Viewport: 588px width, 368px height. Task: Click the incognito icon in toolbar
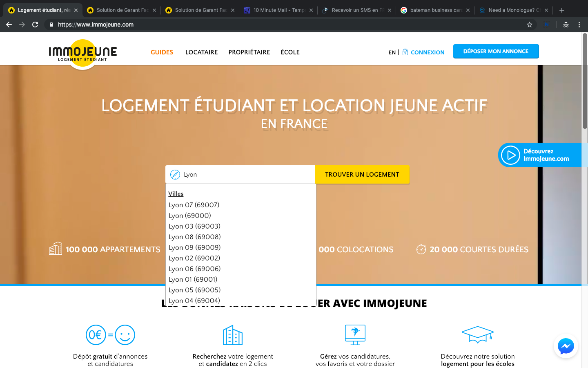coord(566,25)
